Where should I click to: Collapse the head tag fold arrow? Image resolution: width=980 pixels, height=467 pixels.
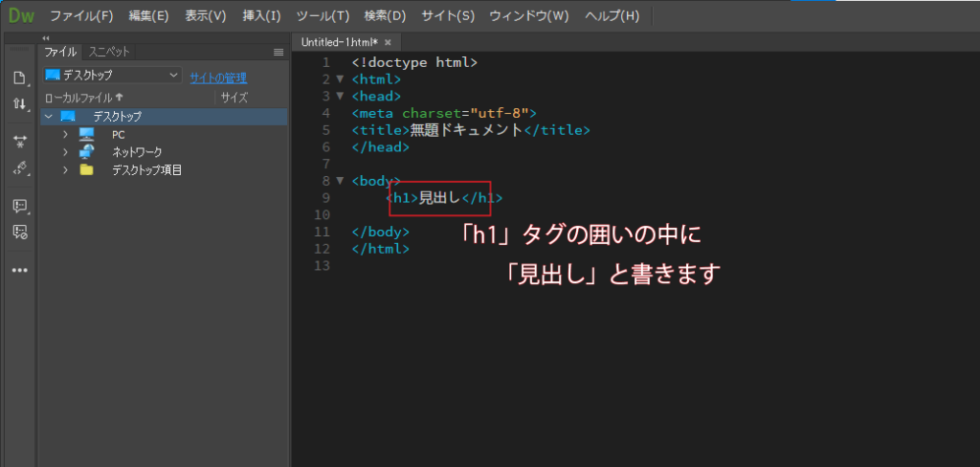pos(340,97)
